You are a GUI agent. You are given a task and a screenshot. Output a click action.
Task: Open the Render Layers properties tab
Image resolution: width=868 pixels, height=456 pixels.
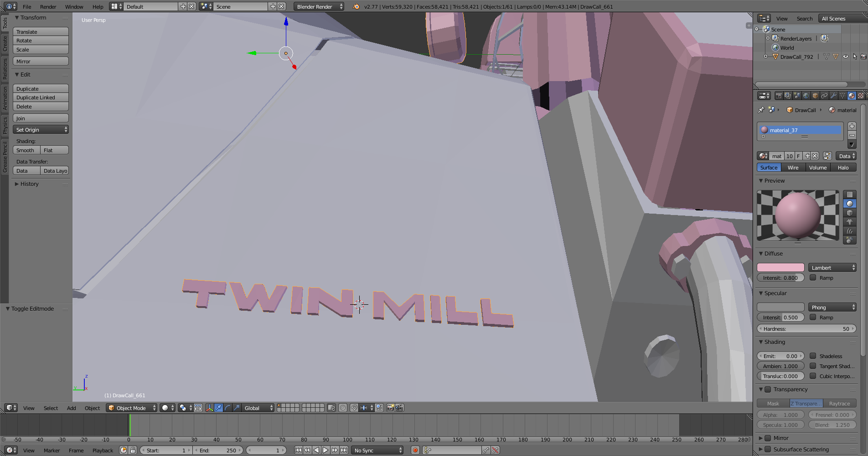(787, 96)
